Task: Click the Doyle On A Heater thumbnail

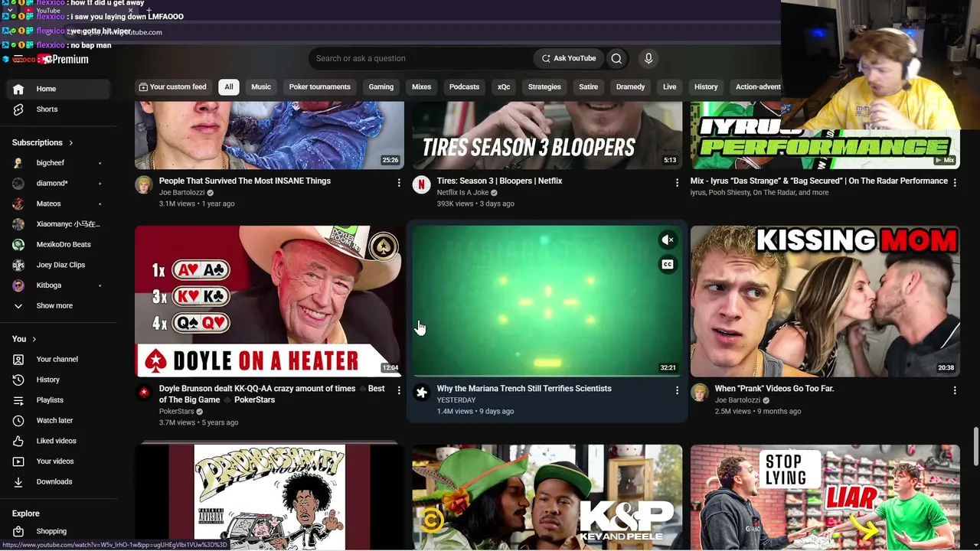Action: (x=269, y=302)
